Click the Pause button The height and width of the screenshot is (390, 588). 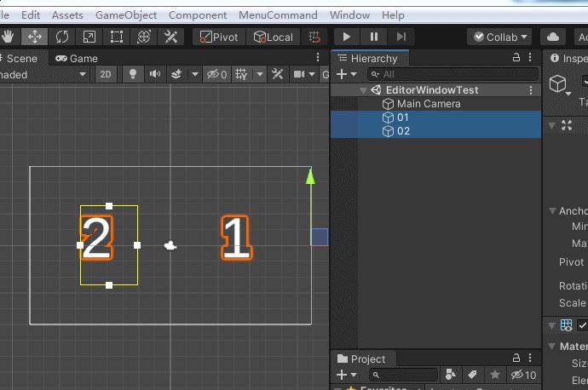(373, 37)
